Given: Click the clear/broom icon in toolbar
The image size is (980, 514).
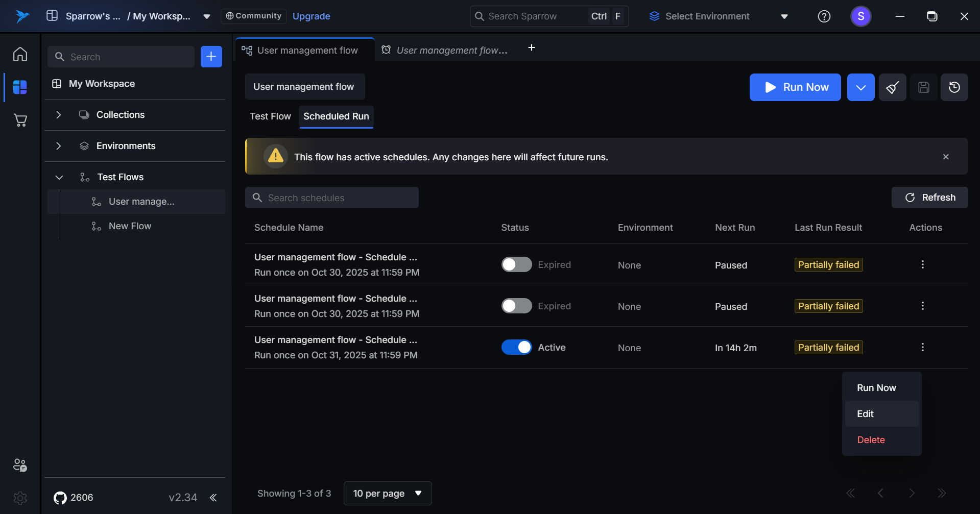Looking at the screenshot, I should pos(892,87).
